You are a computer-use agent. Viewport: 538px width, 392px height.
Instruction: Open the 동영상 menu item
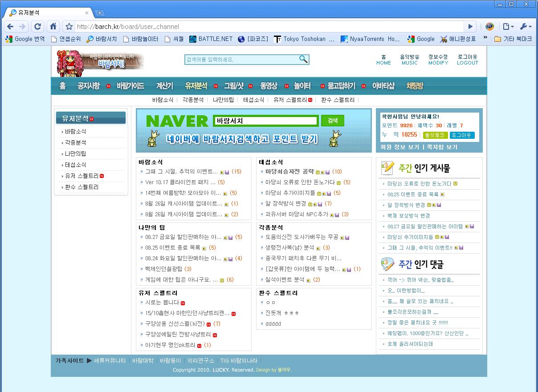click(x=269, y=86)
